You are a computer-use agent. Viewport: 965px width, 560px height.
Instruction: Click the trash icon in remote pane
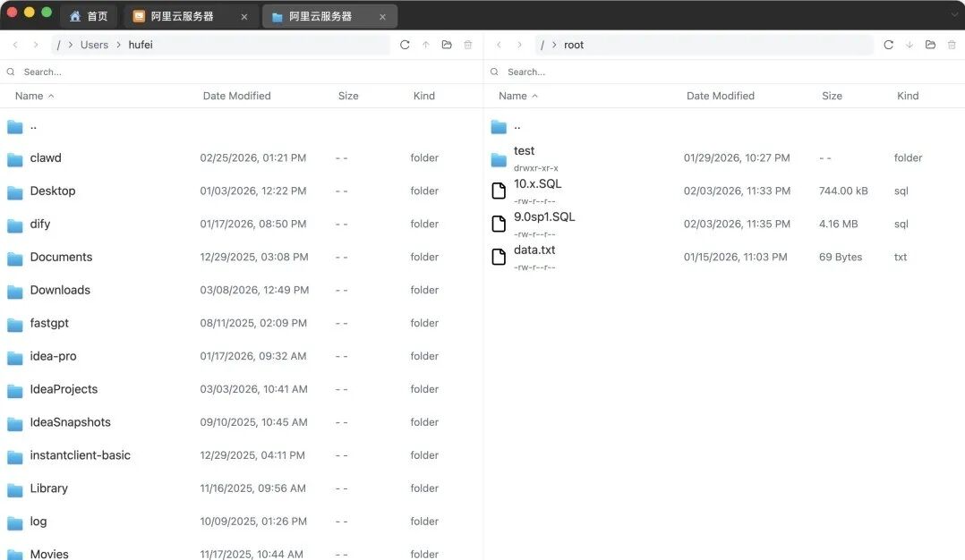tap(952, 45)
